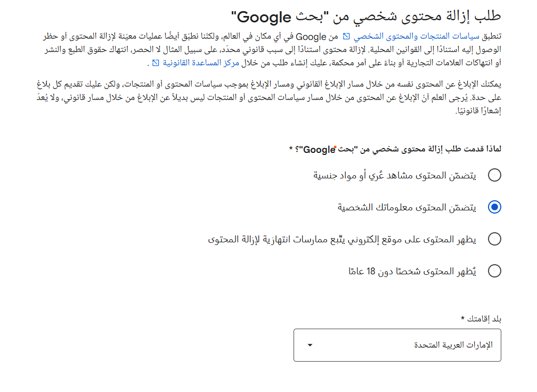Expand the country dropdown arrow
537x392 pixels.
(310, 345)
